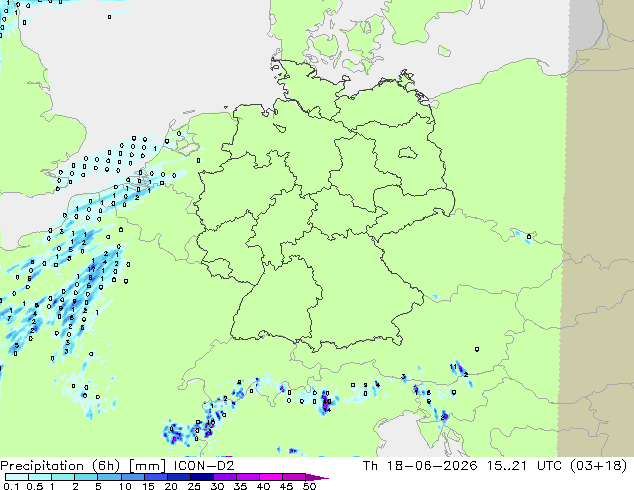Click the 40–45 mm magenta swatch
This screenshot has width=634, height=490.
pyautogui.click(x=271, y=477)
